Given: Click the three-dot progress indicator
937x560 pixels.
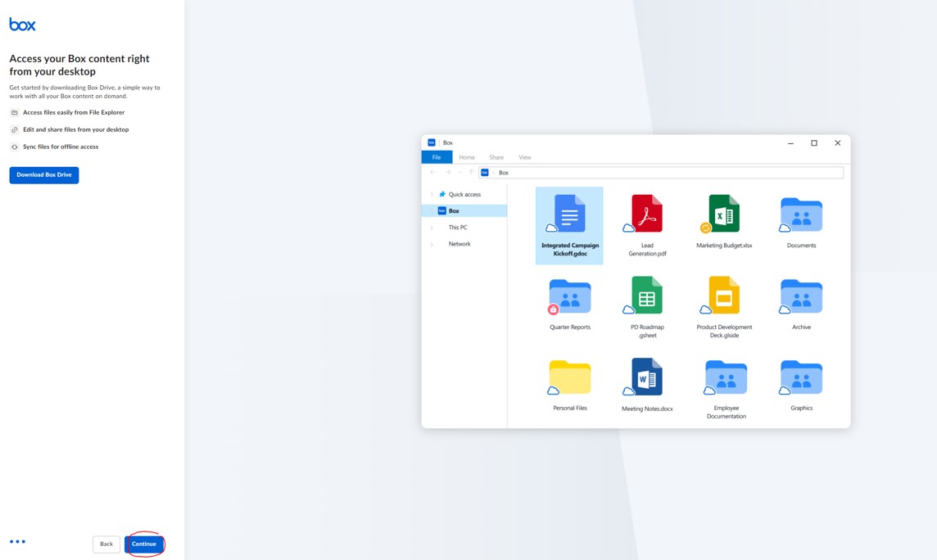Looking at the screenshot, I should point(17,541).
